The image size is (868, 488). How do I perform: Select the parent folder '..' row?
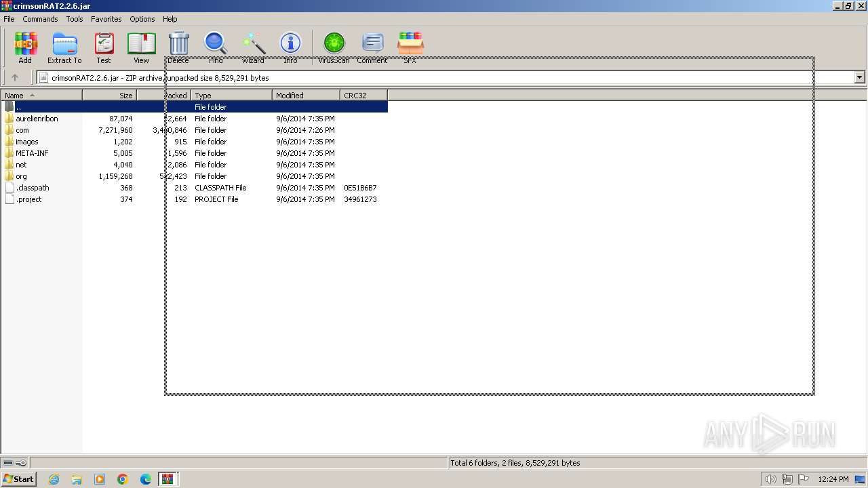pyautogui.click(x=195, y=107)
